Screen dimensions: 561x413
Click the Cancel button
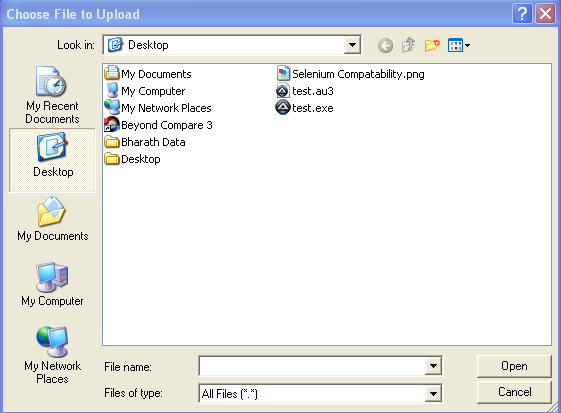pyautogui.click(x=514, y=392)
